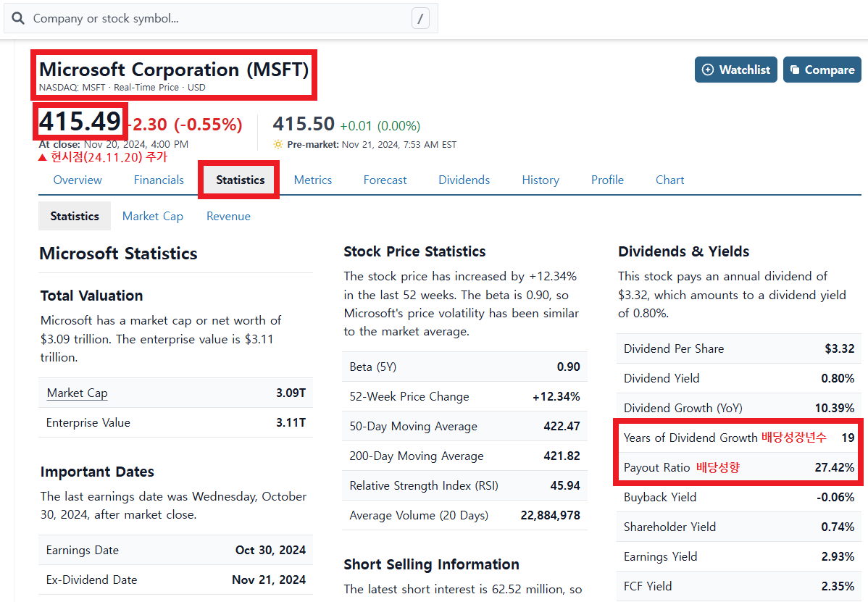
Task: Click the Important Dates heading
Action: (97, 472)
